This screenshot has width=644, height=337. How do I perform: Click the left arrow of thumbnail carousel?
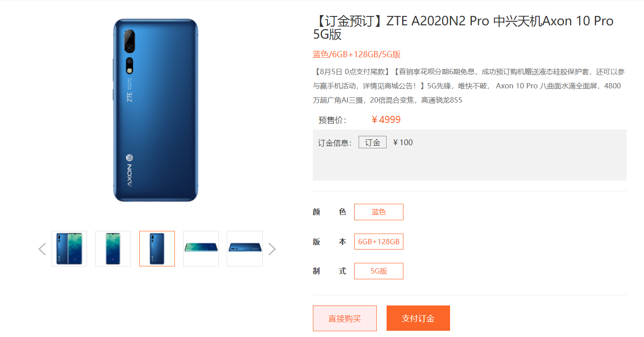point(42,249)
